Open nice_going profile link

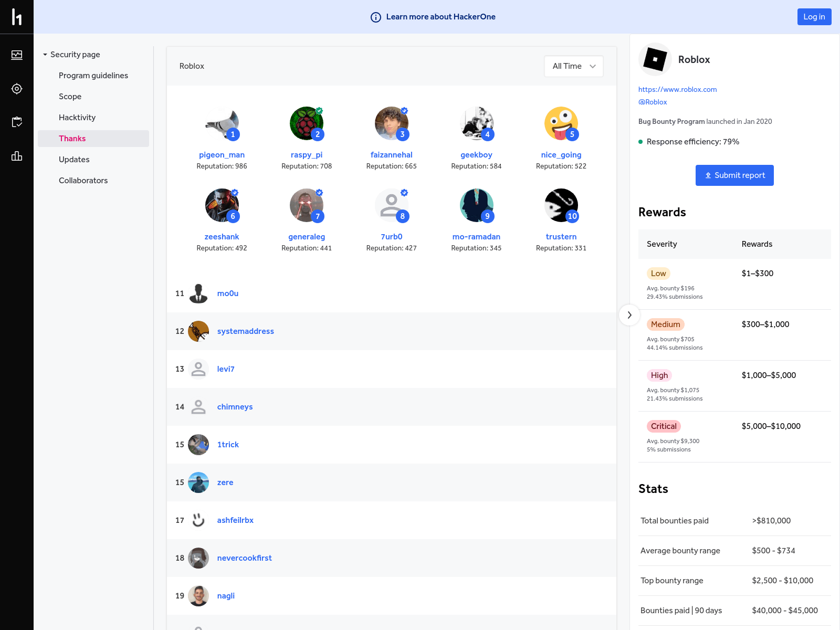coord(561,155)
